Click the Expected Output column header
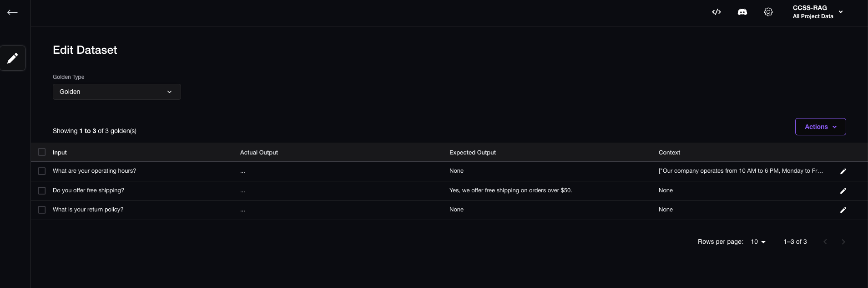Viewport: 868px width, 288px height. 472,153
